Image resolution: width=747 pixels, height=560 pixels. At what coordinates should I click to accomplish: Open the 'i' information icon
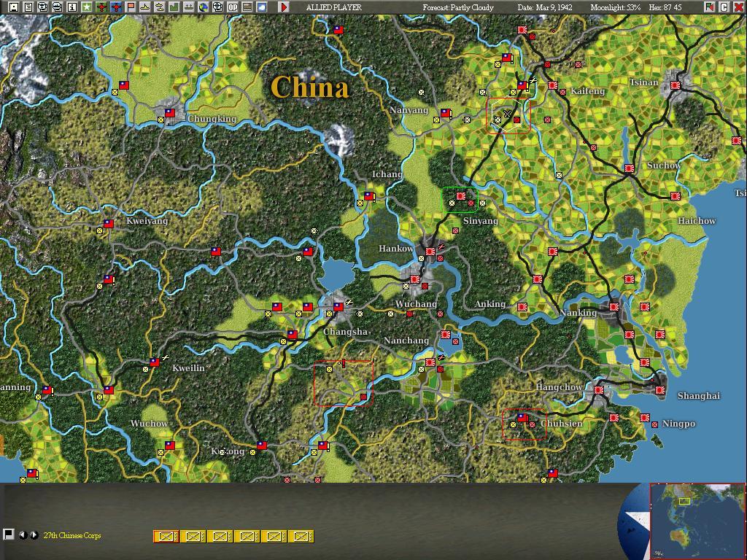click(x=72, y=7)
